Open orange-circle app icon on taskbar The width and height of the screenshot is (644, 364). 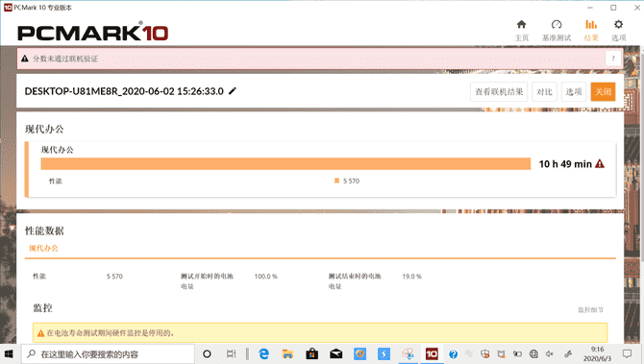click(x=359, y=353)
